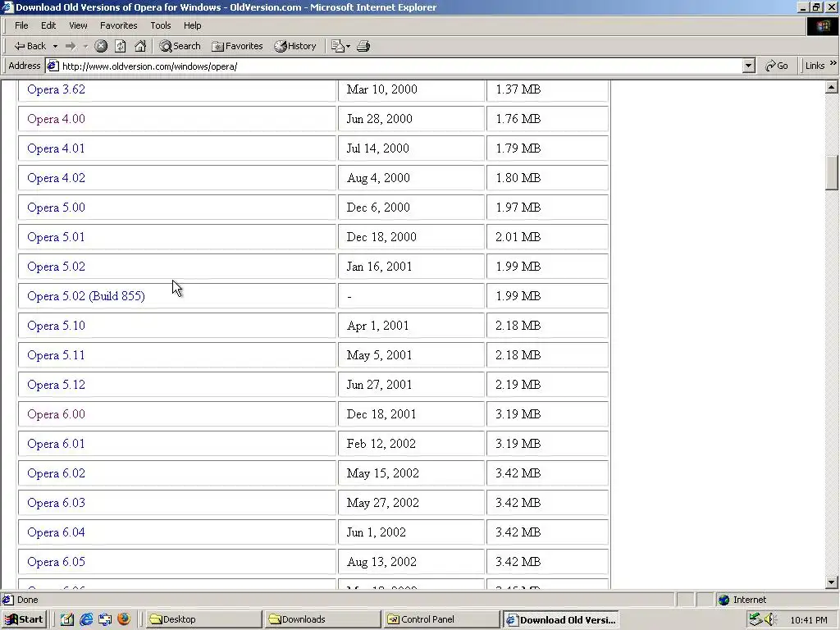Open the Opera 4.02 link
This screenshot has height=630, width=840.
[57, 178]
